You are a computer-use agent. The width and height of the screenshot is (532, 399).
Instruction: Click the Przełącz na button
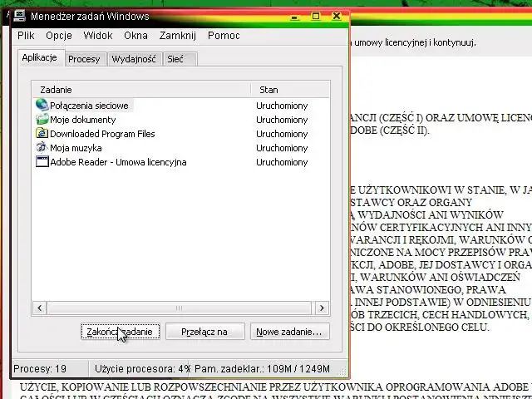[x=204, y=332]
